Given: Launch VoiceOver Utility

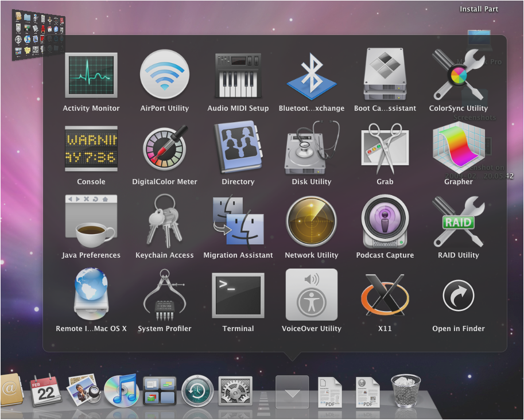Looking at the screenshot, I should click(x=312, y=296).
